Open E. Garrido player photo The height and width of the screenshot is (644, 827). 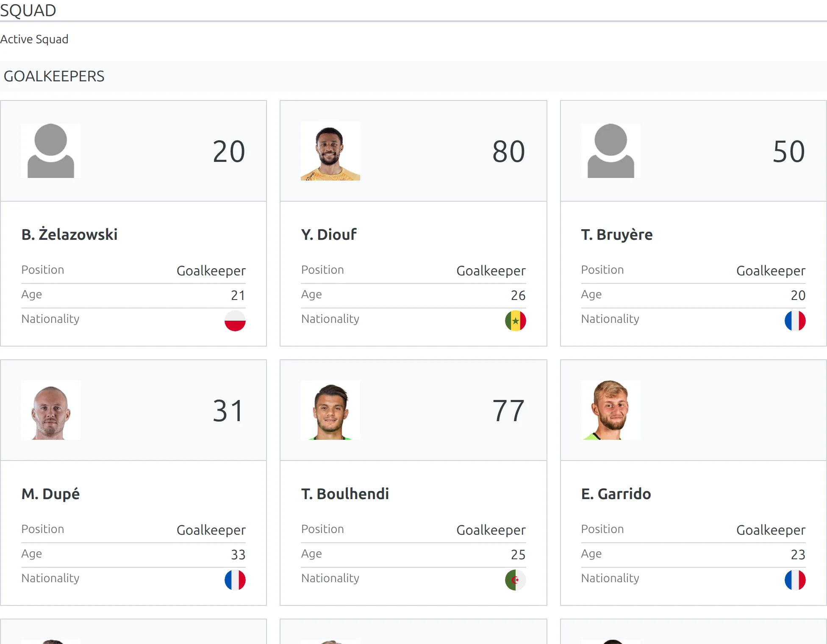(x=611, y=410)
